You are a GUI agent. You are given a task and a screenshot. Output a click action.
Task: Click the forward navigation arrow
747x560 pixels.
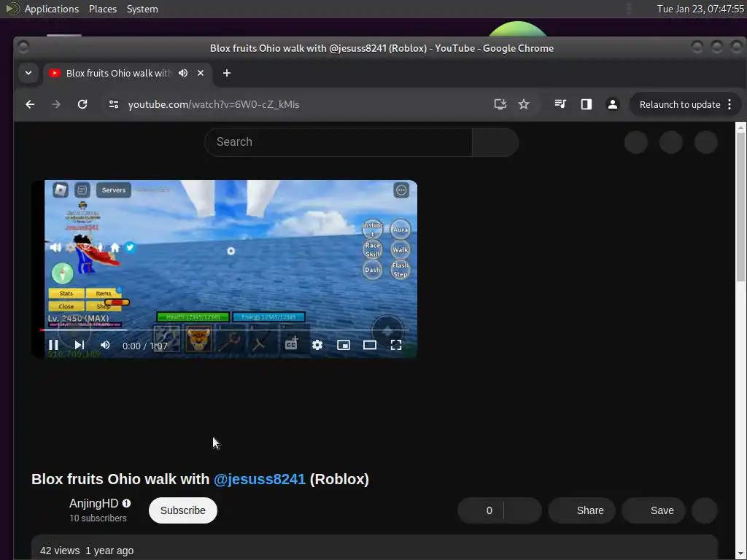[x=56, y=104]
